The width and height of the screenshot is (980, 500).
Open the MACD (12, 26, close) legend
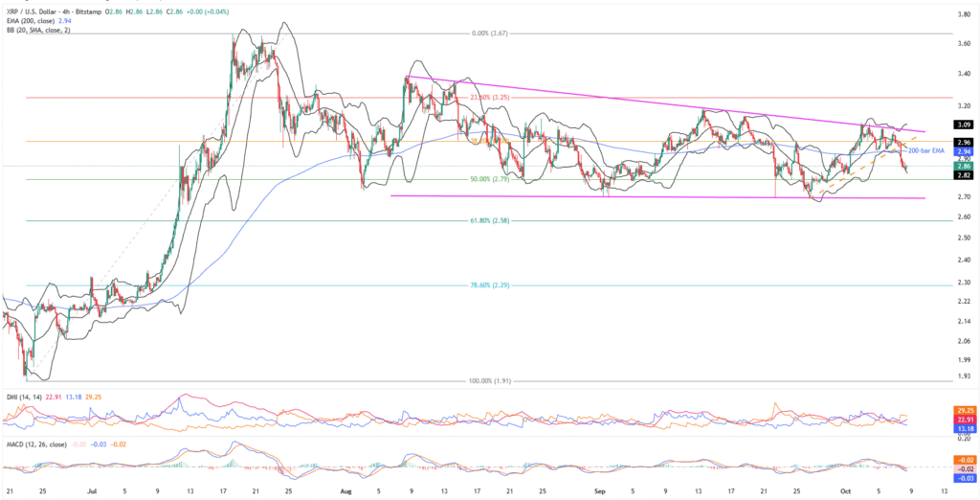pyautogui.click(x=42, y=443)
